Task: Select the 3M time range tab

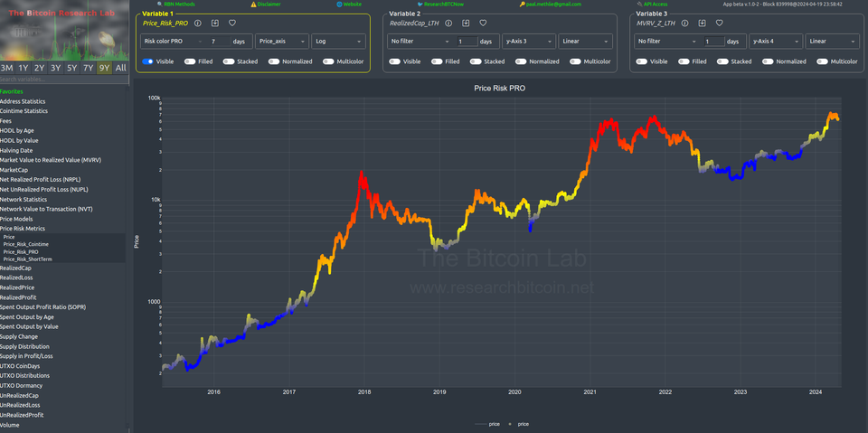Action: [7, 68]
